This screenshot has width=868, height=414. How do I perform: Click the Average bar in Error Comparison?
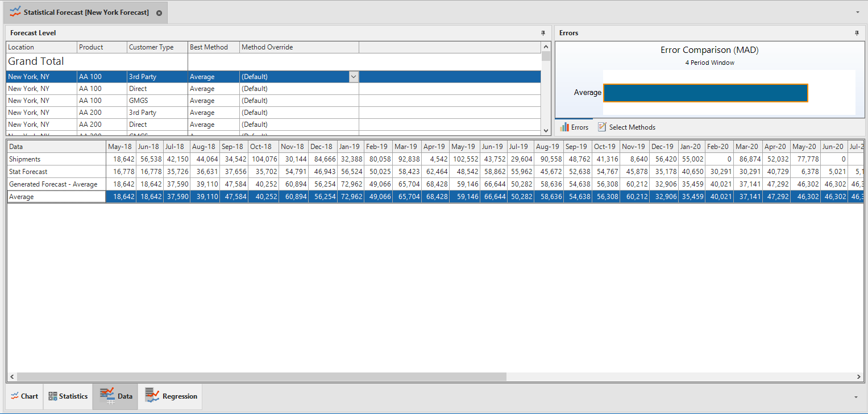[705, 93]
